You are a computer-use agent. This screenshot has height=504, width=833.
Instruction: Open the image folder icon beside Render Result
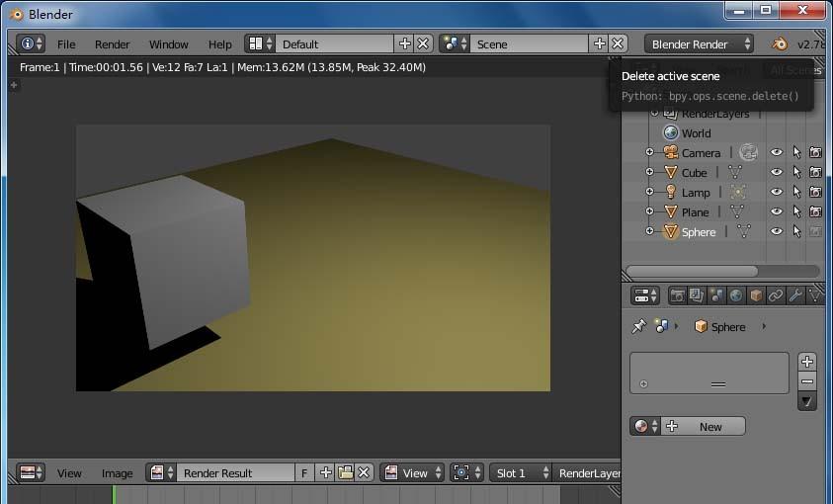tap(345, 472)
